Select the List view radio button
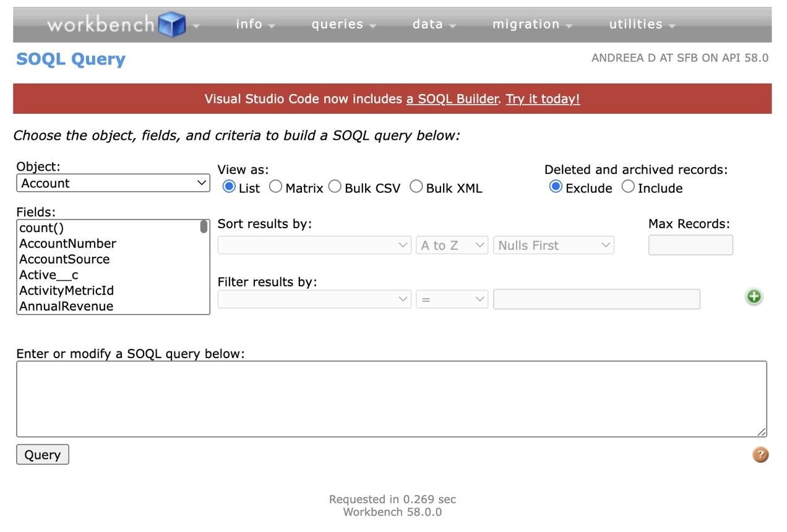This screenshot has width=787, height=532. 229,186
